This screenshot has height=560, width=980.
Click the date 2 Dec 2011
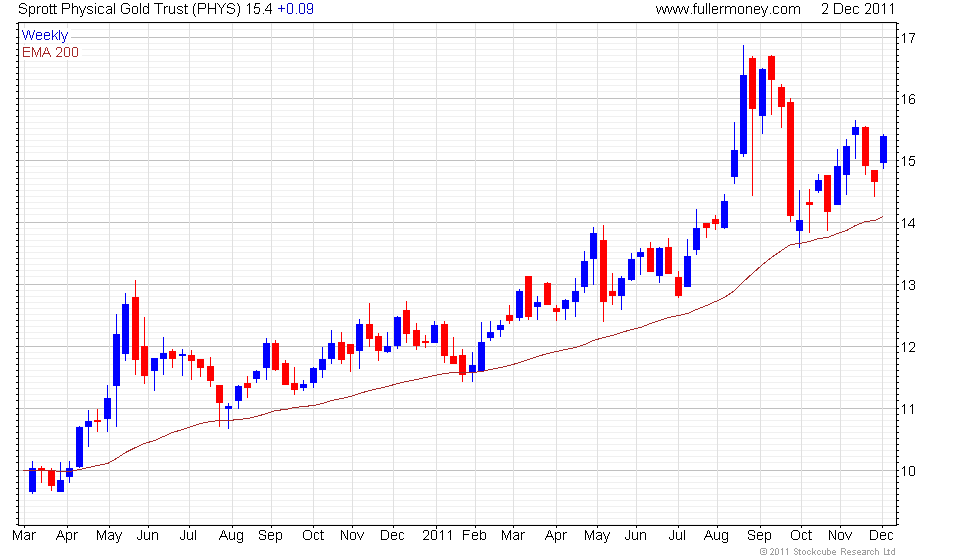858,9
